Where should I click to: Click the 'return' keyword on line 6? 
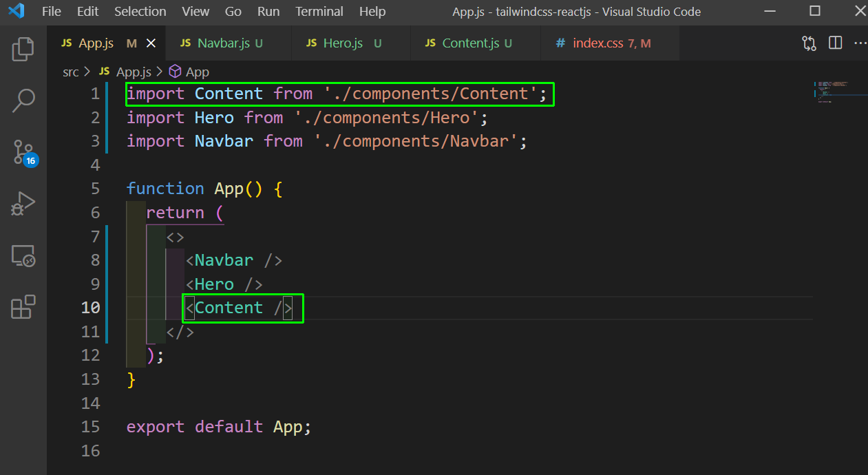[175, 213]
